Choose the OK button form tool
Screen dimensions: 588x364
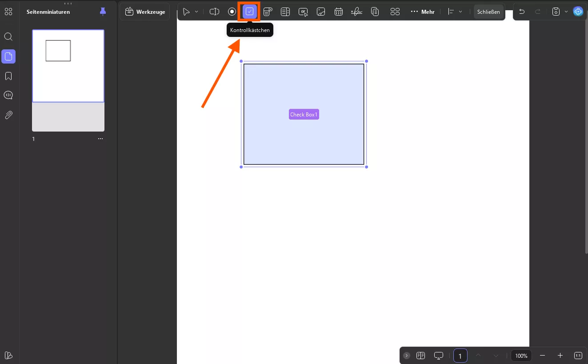click(x=303, y=12)
